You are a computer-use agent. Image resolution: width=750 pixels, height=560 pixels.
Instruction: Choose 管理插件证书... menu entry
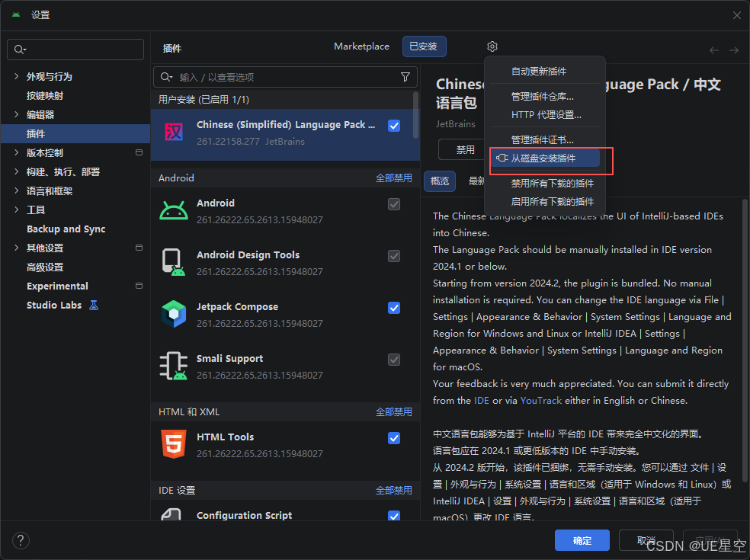tap(544, 139)
